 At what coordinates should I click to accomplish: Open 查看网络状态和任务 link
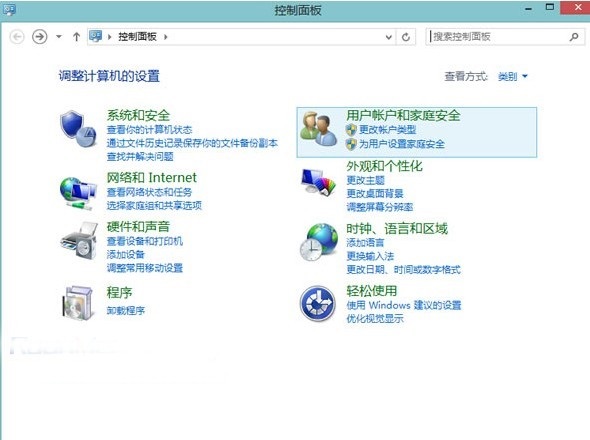point(149,192)
